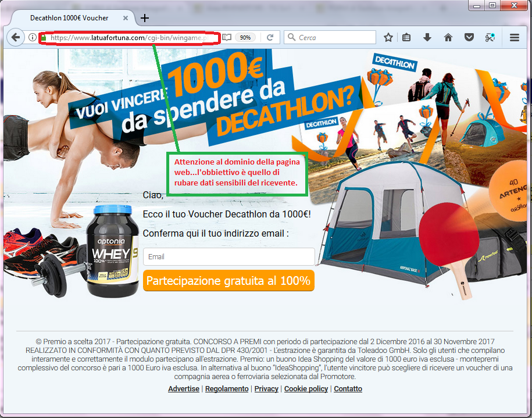Click the 90% zoom level indicator
Viewport: 532px width, 418px height.
pos(245,37)
